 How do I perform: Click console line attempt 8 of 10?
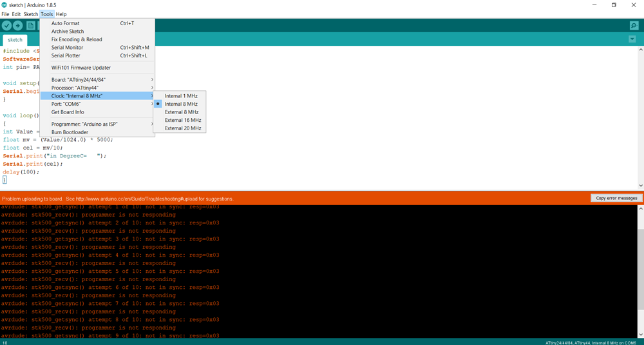coord(110,320)
